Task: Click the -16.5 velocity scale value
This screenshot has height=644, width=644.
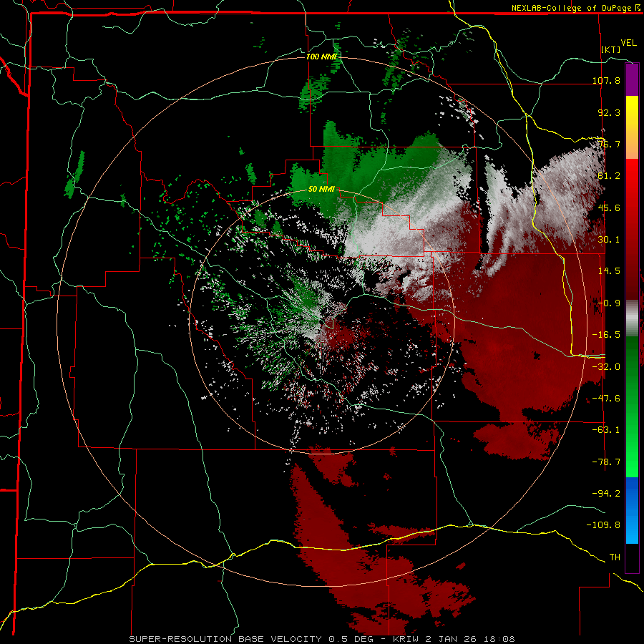Action: tap(606, 334)
